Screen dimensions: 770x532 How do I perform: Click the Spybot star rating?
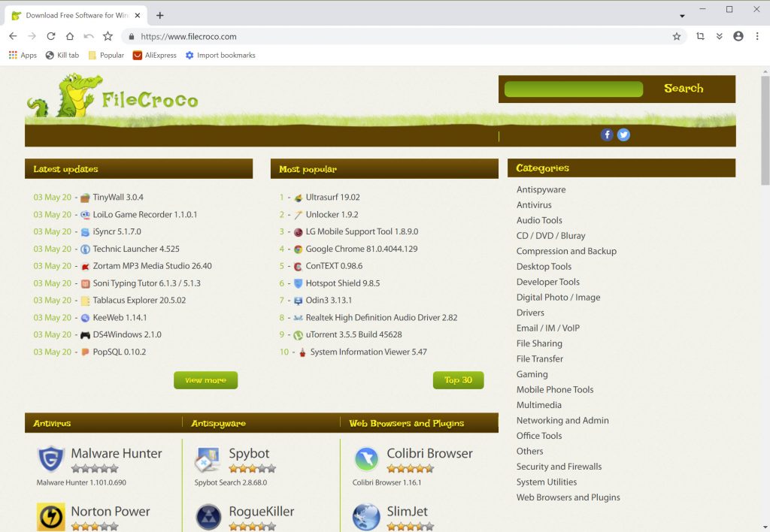coord(253,469)
